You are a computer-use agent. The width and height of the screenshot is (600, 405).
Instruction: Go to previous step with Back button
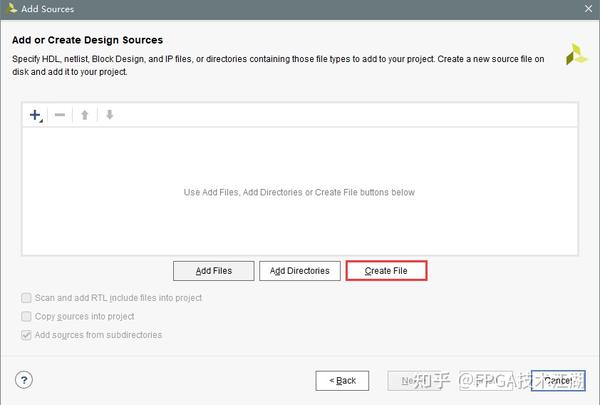click(x=342, y=381)
